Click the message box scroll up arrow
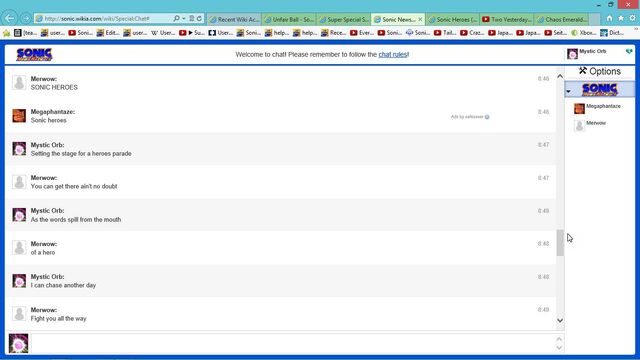The image size is (640, 360). coord(559,339)
